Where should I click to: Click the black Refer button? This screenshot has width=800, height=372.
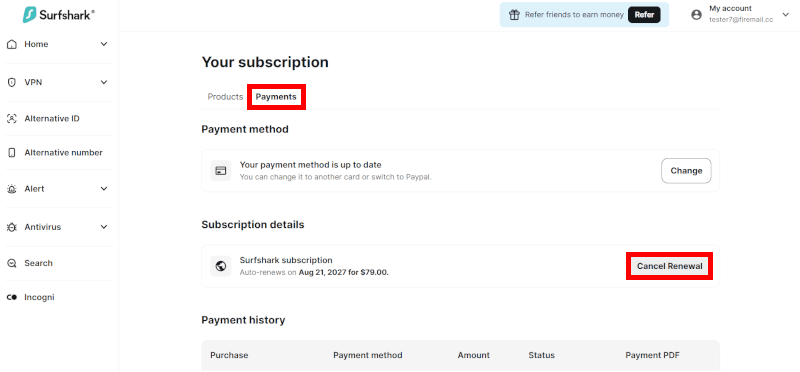tap(644, 15)
